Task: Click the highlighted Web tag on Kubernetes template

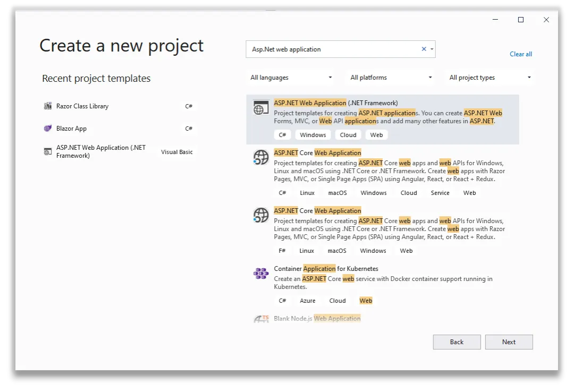Action: pyautogui.click(x=365, y=301)
